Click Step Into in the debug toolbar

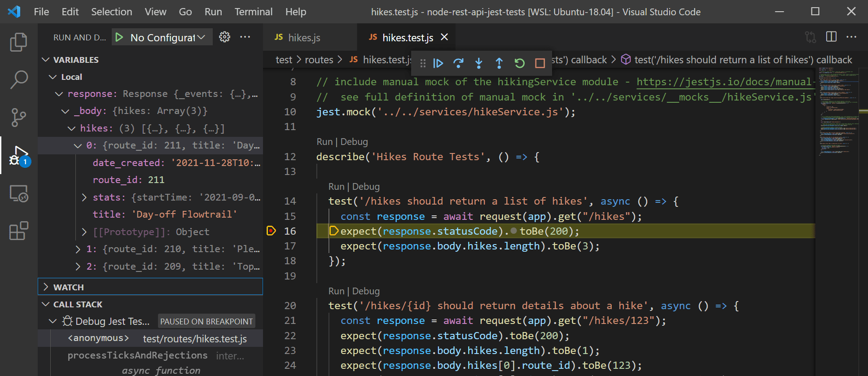pyautogui.click(x=479, y=63)
